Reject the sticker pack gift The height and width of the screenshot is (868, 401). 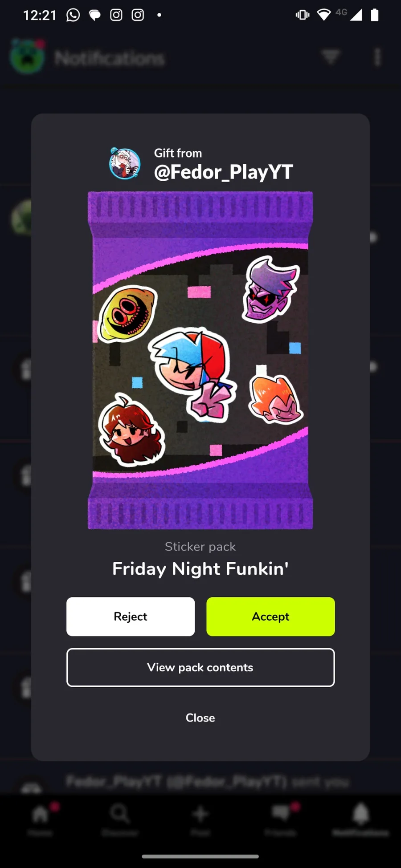pos(131,617)
